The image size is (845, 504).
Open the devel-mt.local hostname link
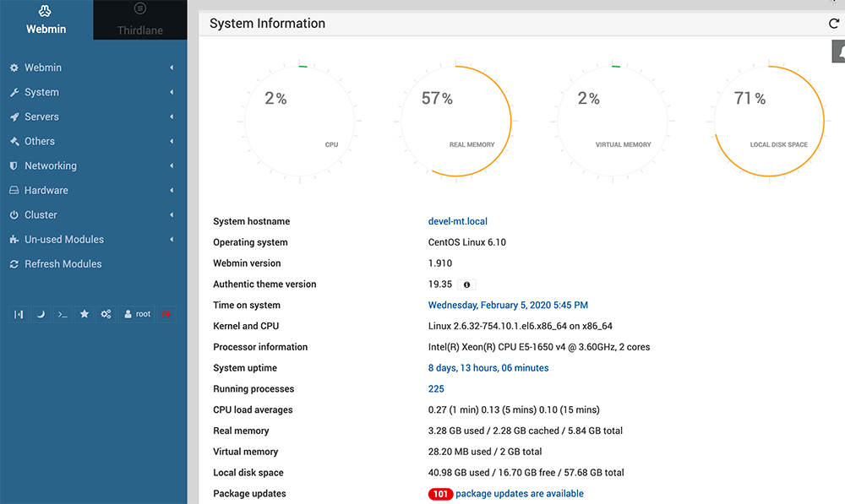457,221
